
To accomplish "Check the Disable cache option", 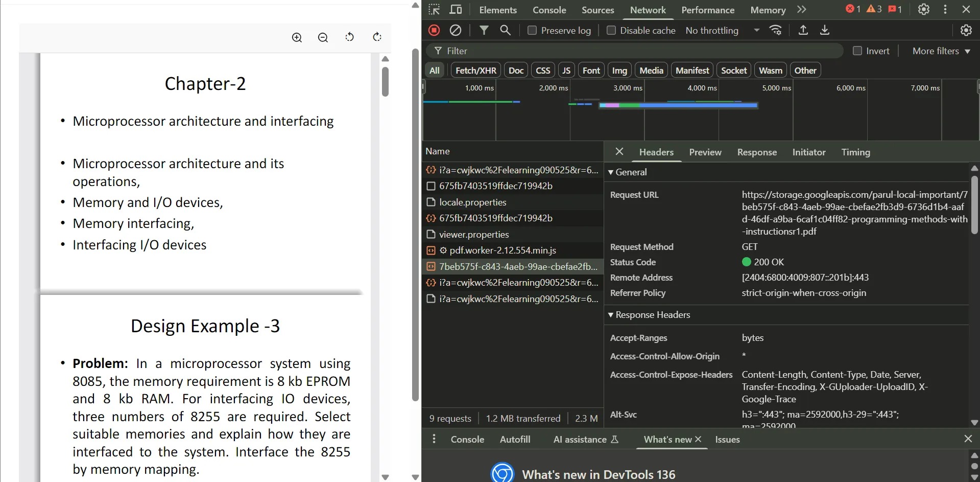I will (x=611, y=31).
